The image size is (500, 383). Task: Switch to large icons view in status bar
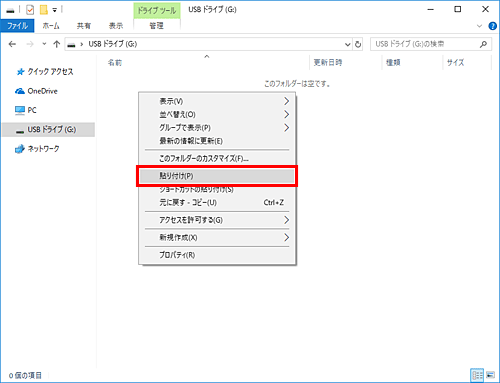coord(490,375)
